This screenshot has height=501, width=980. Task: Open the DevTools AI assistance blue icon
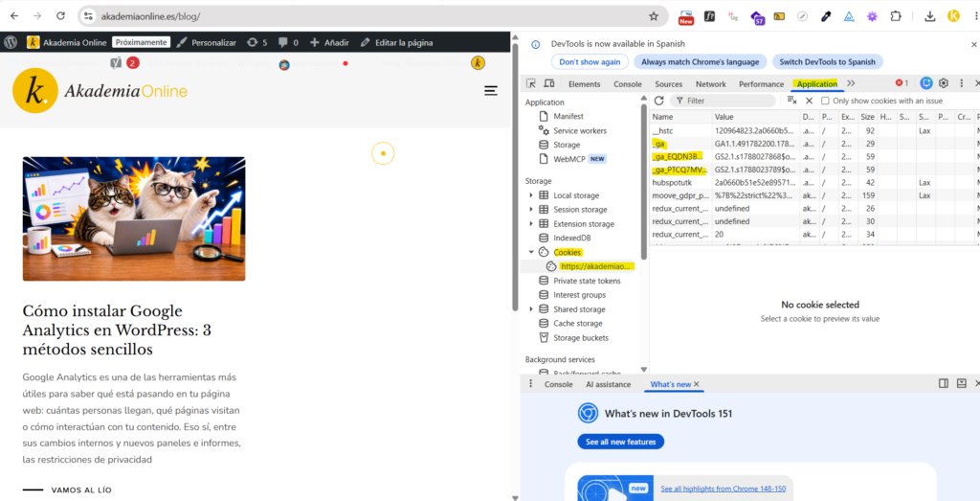[926, 83]
